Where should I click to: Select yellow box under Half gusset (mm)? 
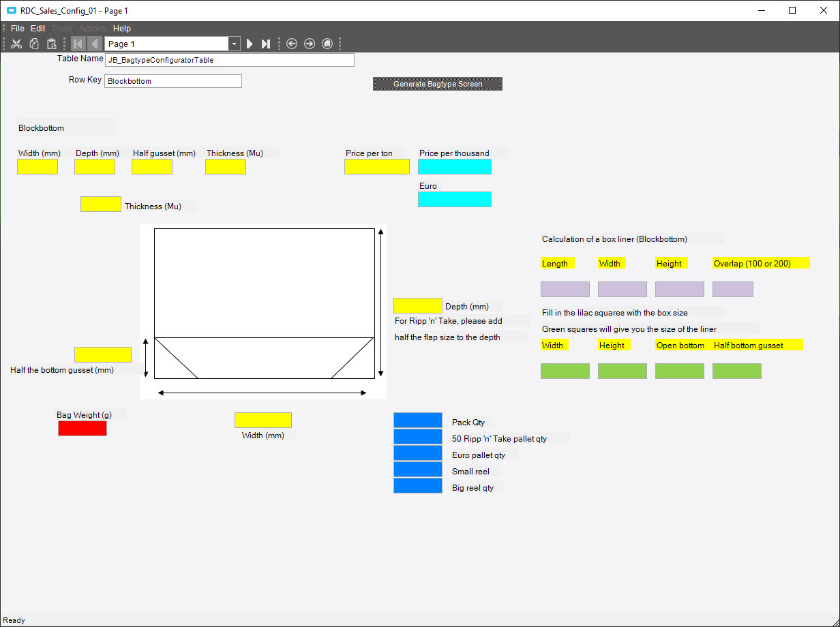tap(152, 167)
